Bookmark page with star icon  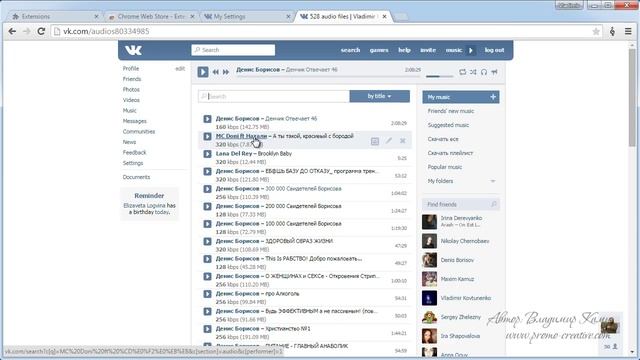click(x=596, y=31)
